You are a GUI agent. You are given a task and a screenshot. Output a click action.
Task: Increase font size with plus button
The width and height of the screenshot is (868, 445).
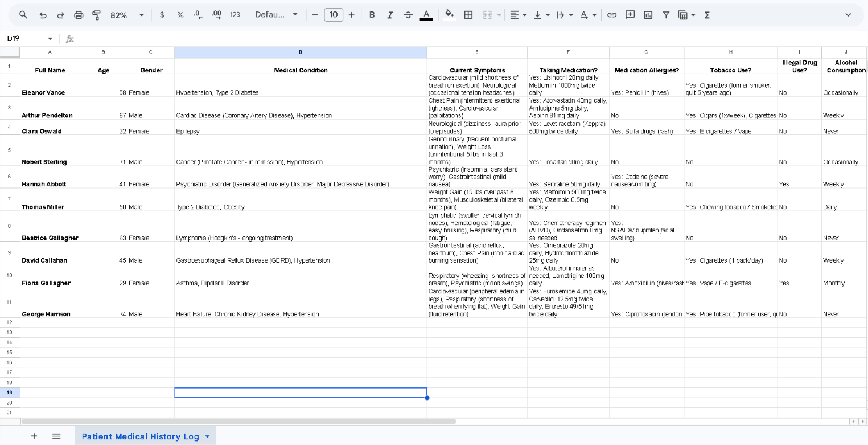(x=351, y=15)
